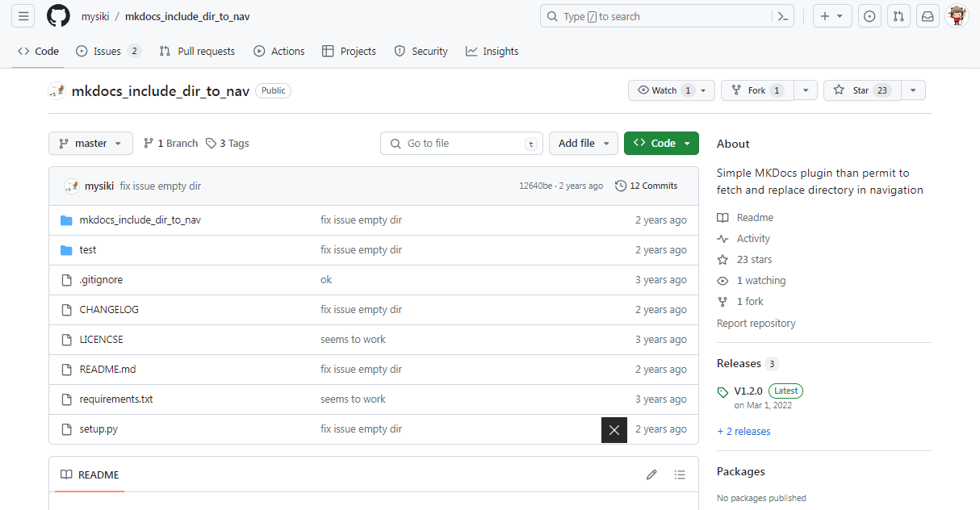The image size is (980, 510).
Task: Switch to the Insights tab
Action: (492, 51)
